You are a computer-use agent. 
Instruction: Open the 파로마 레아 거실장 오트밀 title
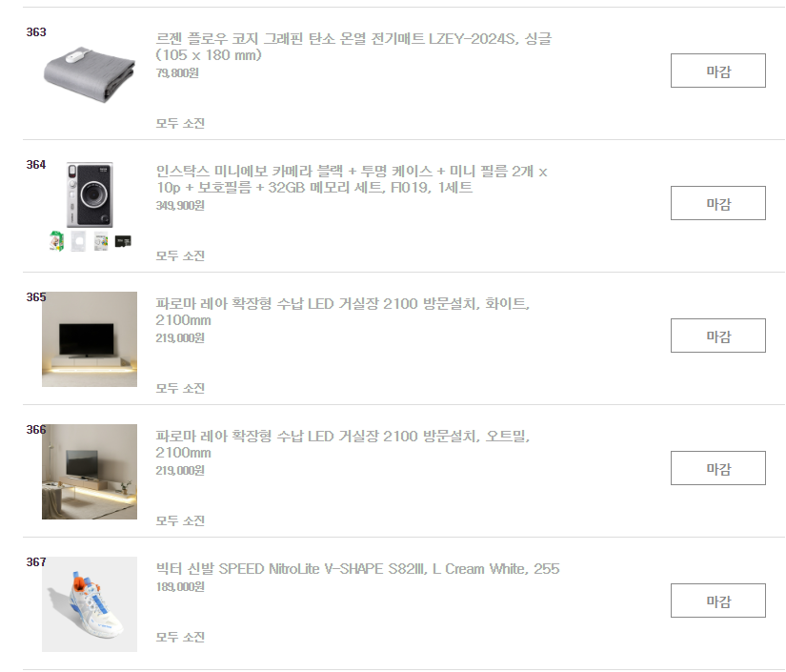pyautogui.click(x=342, y=444)
